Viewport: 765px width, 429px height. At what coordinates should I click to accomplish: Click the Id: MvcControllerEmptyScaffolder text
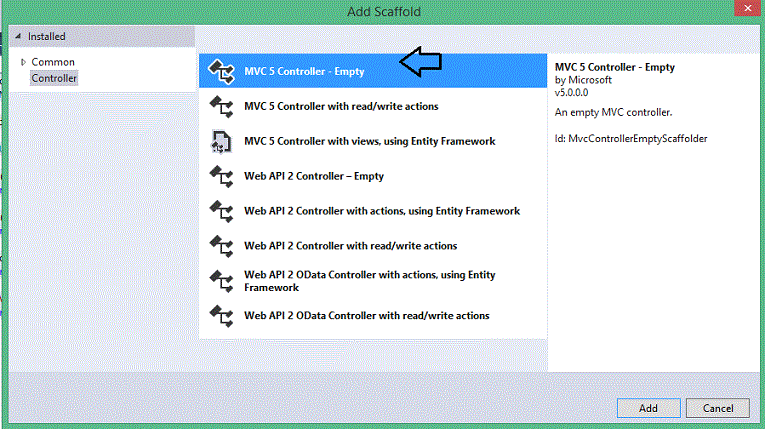coord(631,139)
